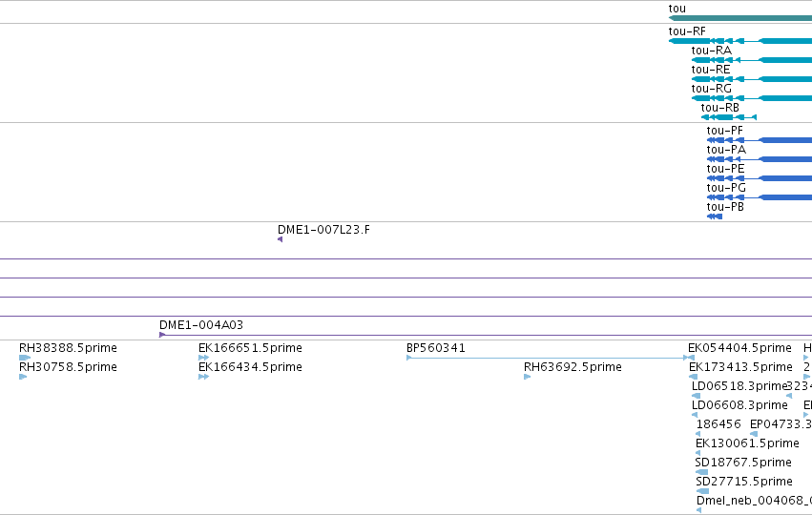The width and height of the screenshot is (812, 515).
Task: Click RH30758.5prime EST label
Action: pyautogui.click(x=68, y=367)
